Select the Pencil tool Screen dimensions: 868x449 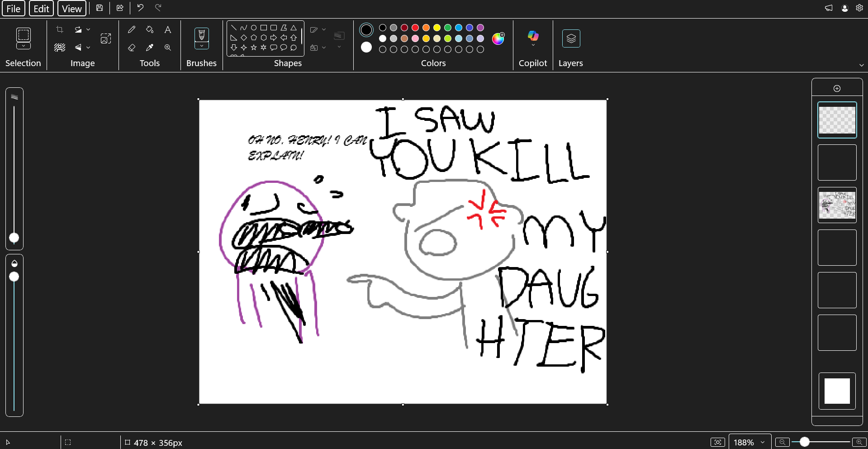pyautogui.click(x=132, y=30)
